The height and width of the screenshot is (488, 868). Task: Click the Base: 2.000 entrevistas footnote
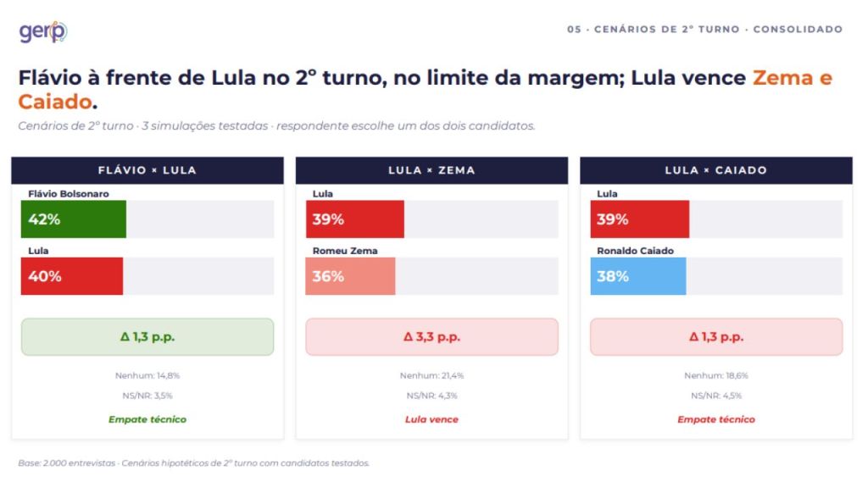click(194, 463)
